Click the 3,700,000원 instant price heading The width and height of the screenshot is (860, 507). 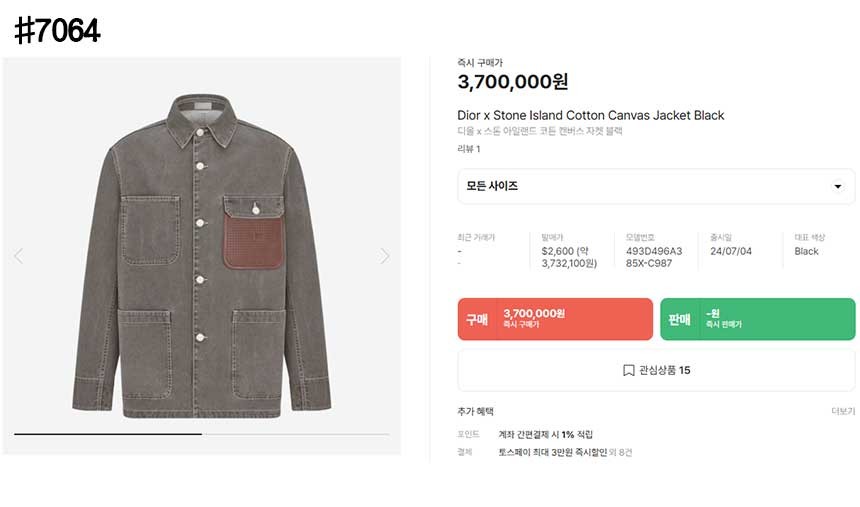coord(513,82)
